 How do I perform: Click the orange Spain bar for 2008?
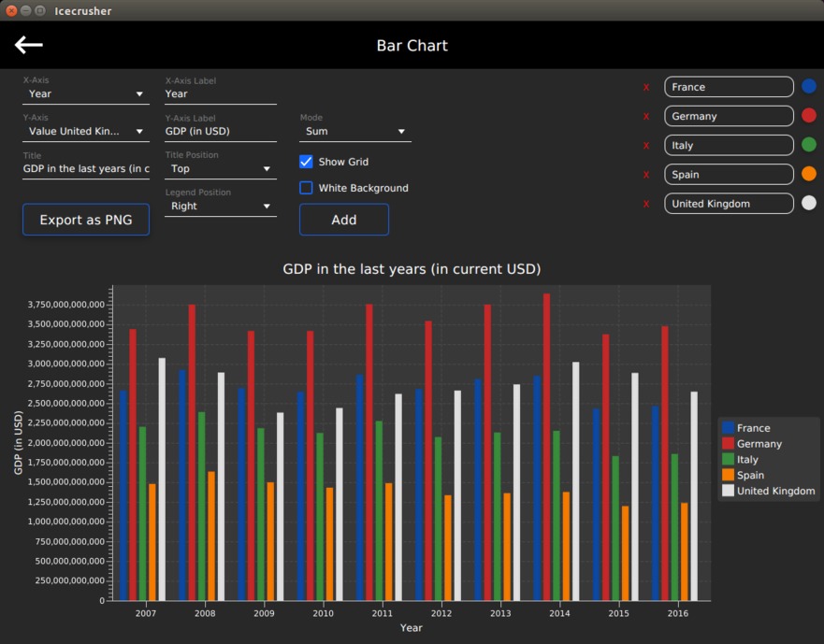point(211,536)
